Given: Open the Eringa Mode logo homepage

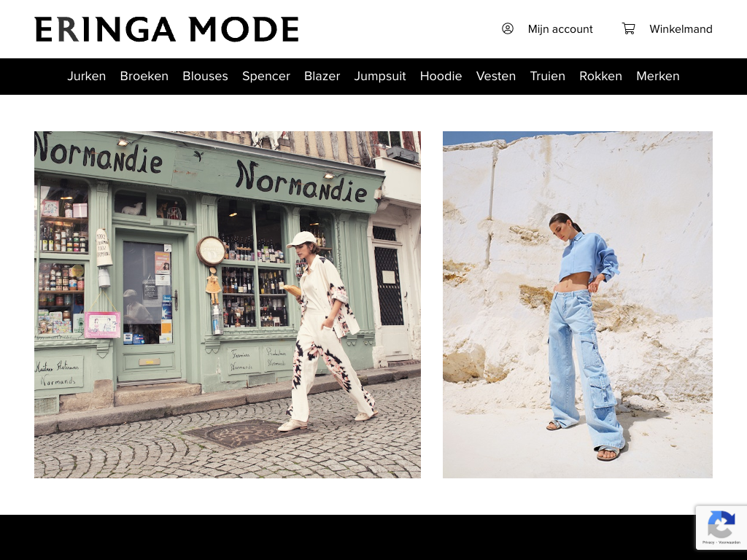Looking at the screenshot, I should (167, 29).
